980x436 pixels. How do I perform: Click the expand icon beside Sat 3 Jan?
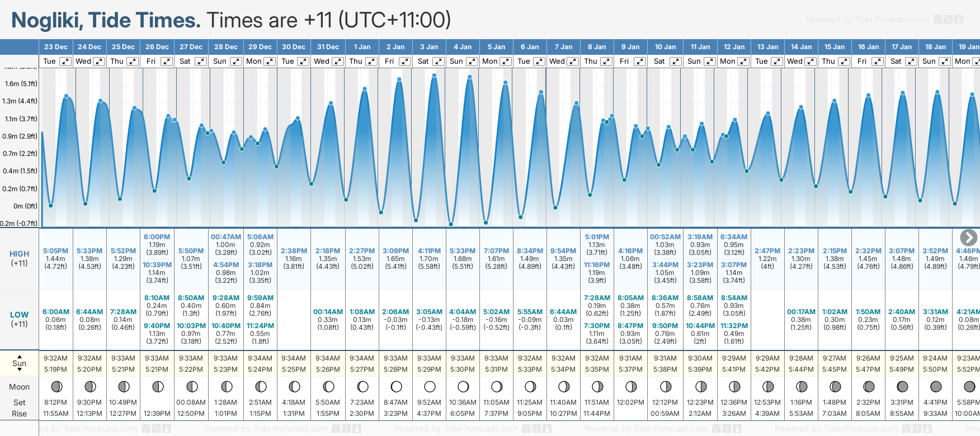pos(439,61)
